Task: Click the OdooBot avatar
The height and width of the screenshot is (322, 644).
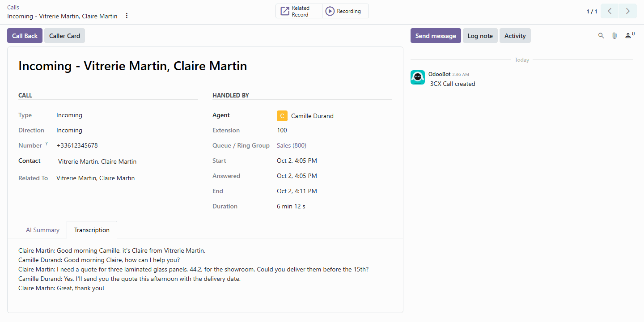Action: 418,77
